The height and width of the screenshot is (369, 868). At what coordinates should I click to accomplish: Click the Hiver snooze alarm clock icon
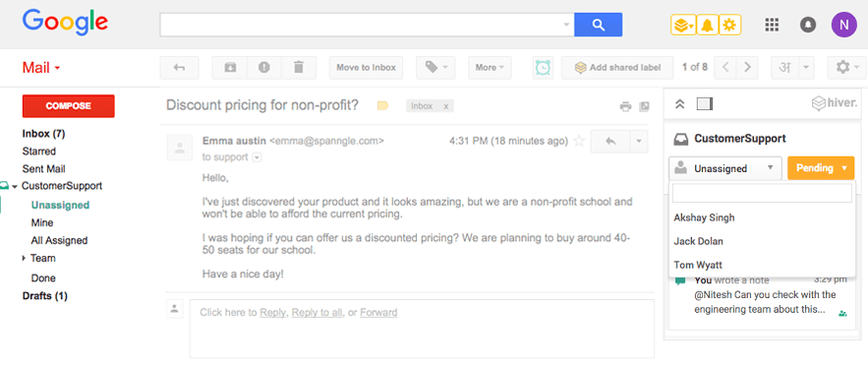543,68
